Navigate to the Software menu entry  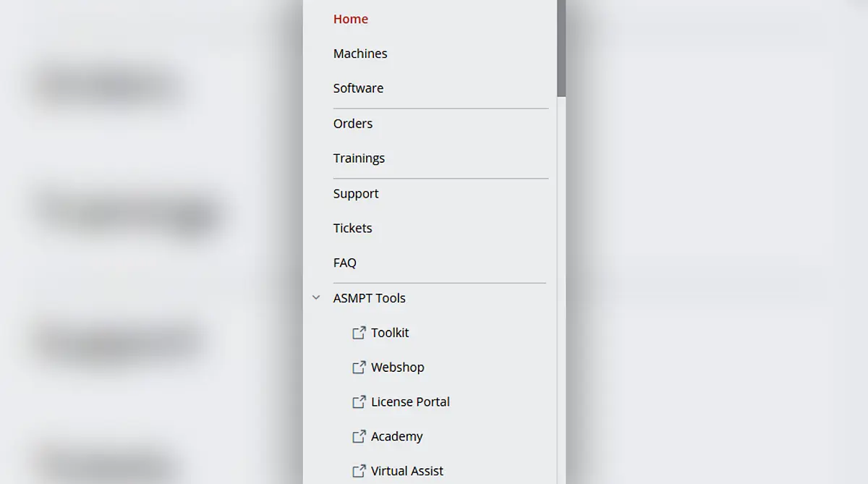pyautogui.click(x=358, y=88)
